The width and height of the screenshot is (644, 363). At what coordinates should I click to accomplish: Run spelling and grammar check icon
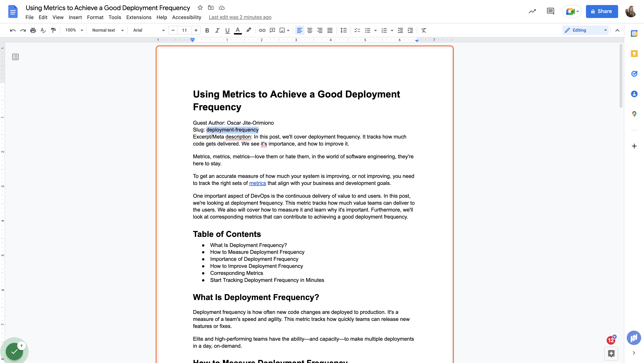tap(43, 30)
